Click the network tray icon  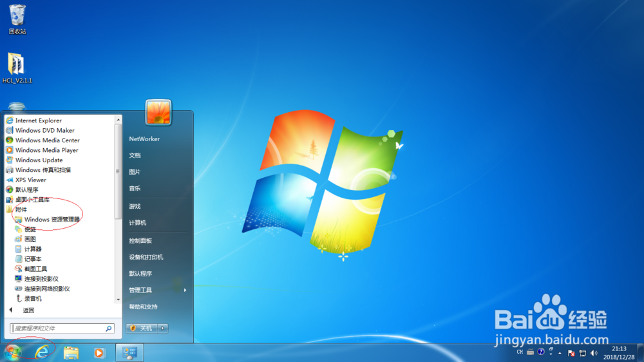[582, 353]
